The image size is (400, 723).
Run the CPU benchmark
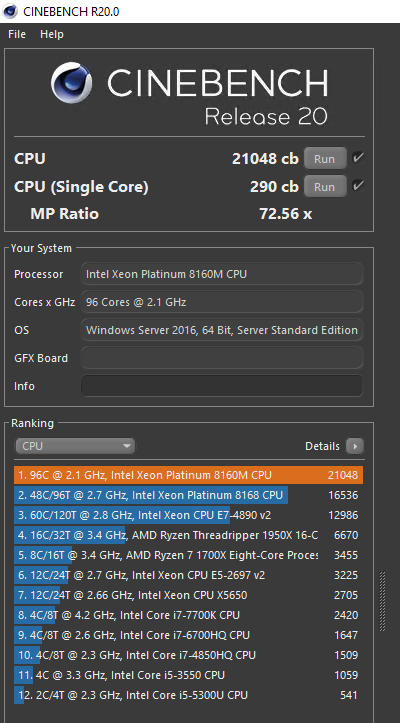pyautogui.click(x=325, y=159)
